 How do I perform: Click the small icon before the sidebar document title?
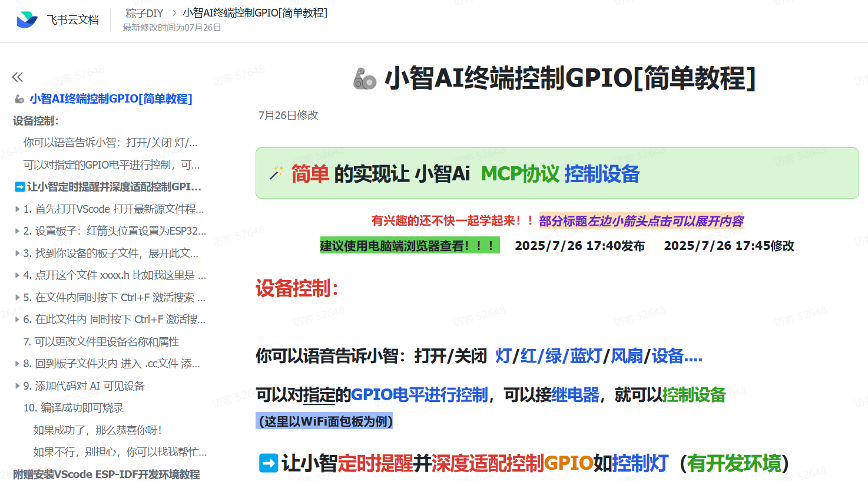pyautogui.click(x=19, y=99)
